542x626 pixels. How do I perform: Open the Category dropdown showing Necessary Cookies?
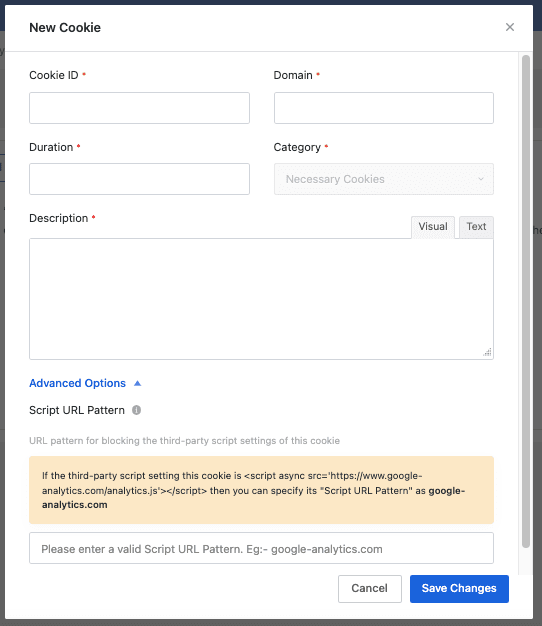pyautogui.click(x=384, y=179)
